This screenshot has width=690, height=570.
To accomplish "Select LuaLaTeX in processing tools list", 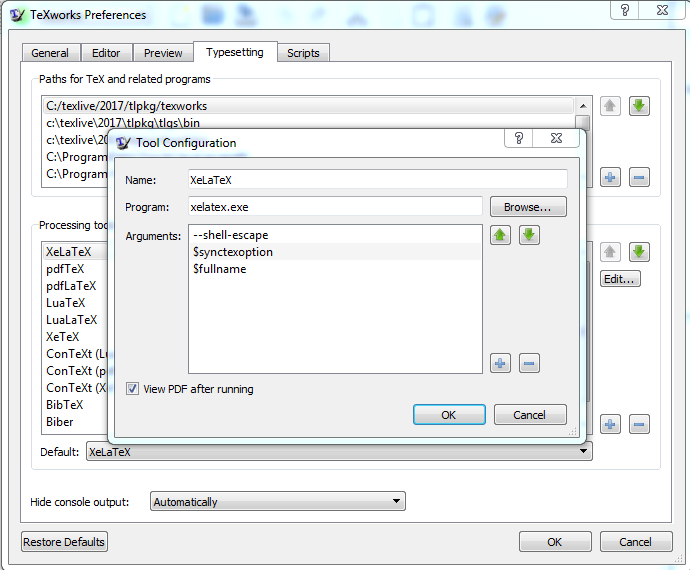I will click(x=76, y=320).
